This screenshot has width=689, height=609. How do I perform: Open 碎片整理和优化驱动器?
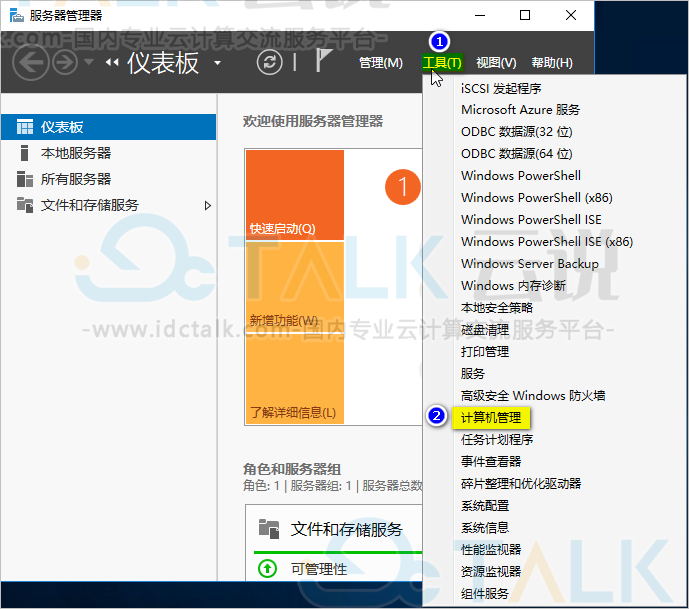tap(521, 483)
